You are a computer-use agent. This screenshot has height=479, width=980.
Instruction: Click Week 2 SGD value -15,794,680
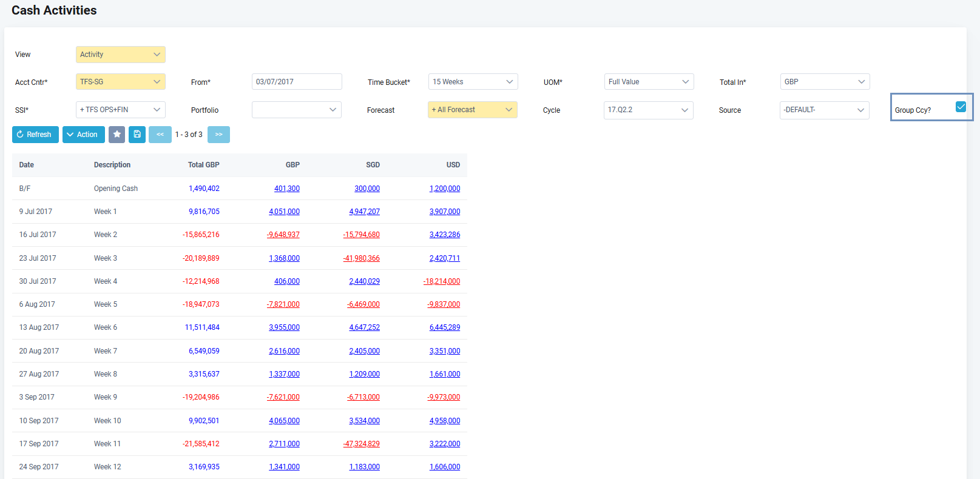coord(362,235)
